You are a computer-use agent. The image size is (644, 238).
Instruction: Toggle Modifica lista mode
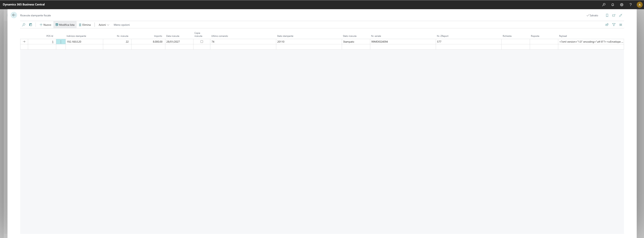pos(65,25)
